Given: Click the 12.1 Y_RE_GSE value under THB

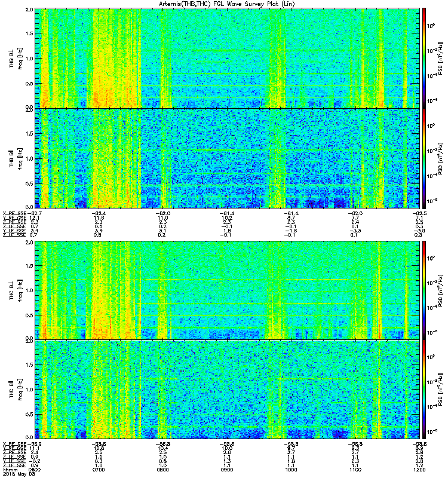Looking at the screenshot, I should point(35,218).
